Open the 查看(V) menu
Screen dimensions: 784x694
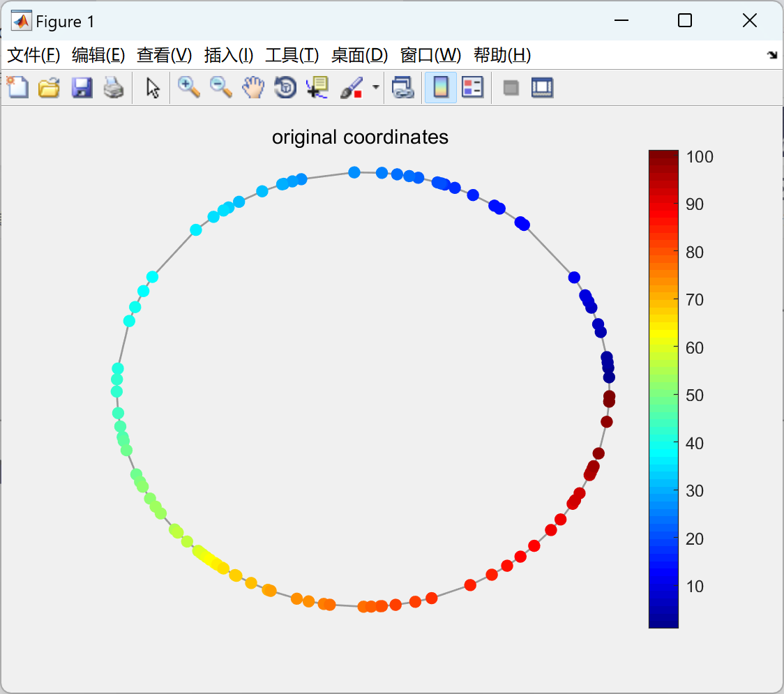coord(164,55)
